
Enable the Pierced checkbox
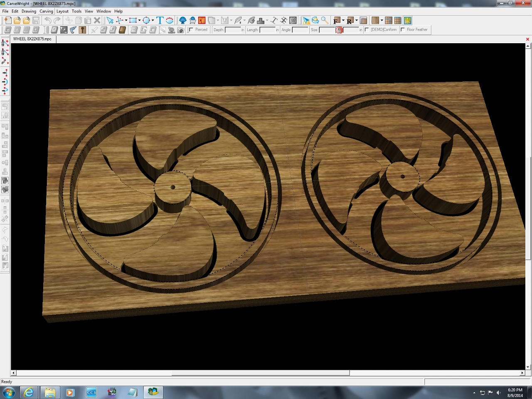coord(192,30)
